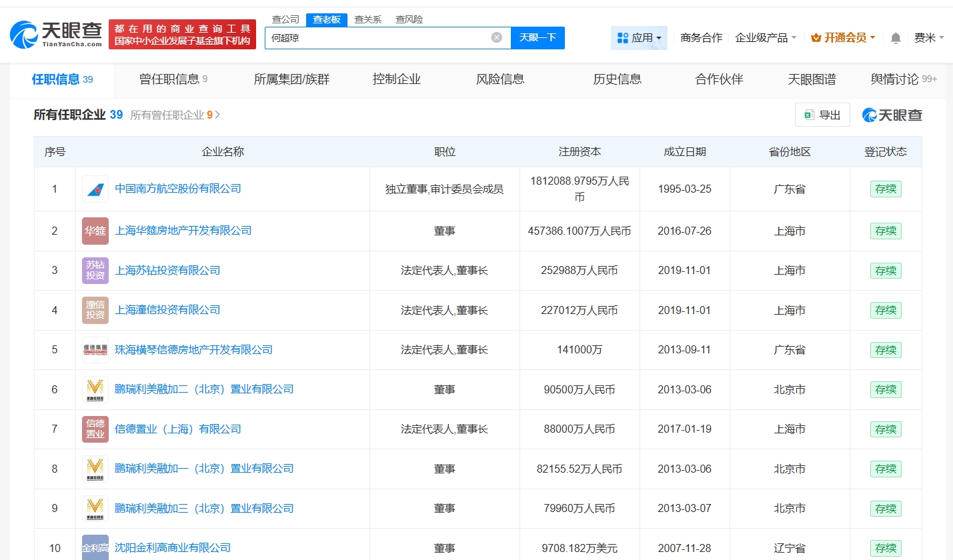953x560 pixels.
Task: Open 上海华链房地产开发有限公司 link
Action: pos(183,231)
